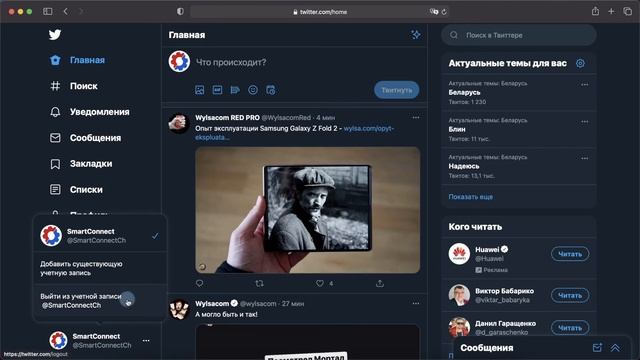Open Списки lists

pyautogui.click(x=76, y=189)
